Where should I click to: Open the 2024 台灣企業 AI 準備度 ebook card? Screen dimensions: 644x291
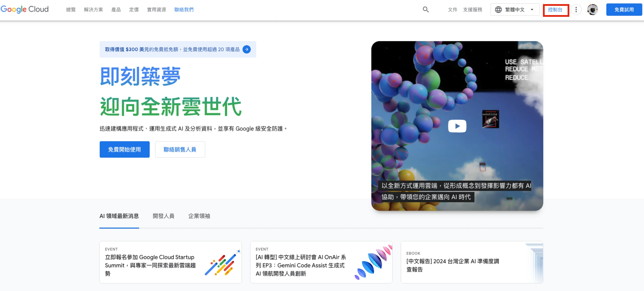click(x=472, y=262)
